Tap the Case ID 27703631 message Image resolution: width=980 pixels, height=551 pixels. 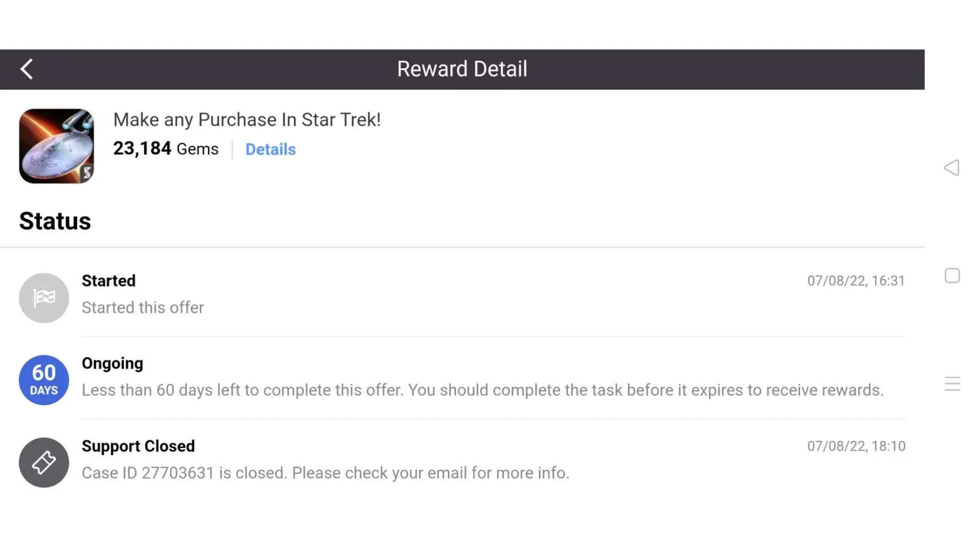point(325,473)
